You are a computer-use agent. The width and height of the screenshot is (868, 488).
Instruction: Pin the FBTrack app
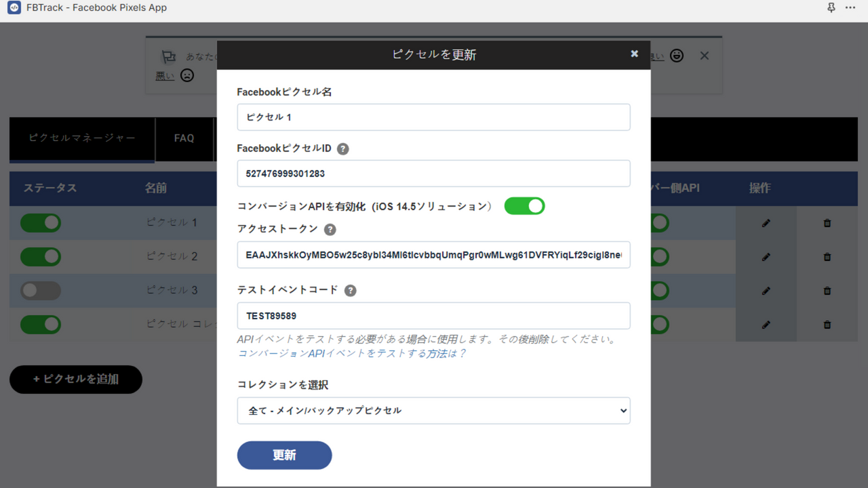[x=831, y=8]
